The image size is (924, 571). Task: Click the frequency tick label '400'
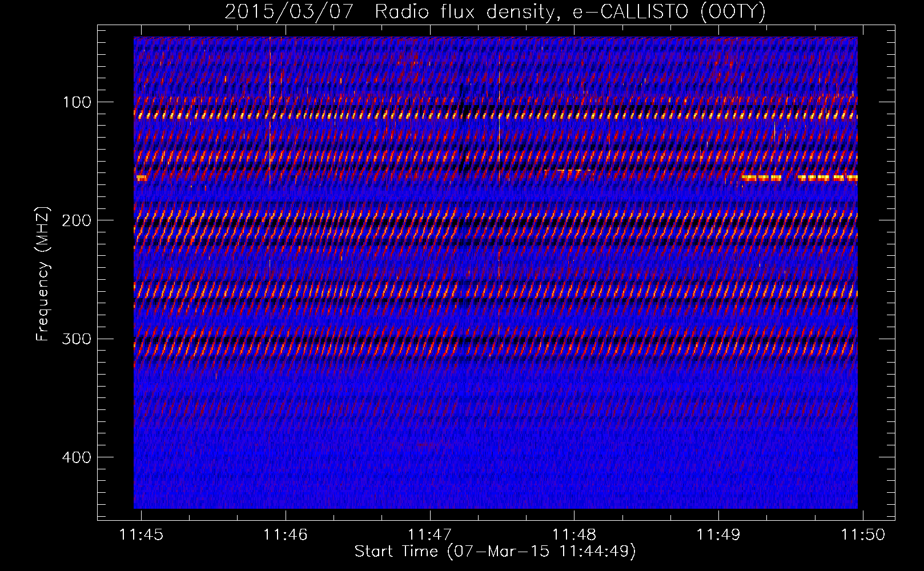click(77, 457)
